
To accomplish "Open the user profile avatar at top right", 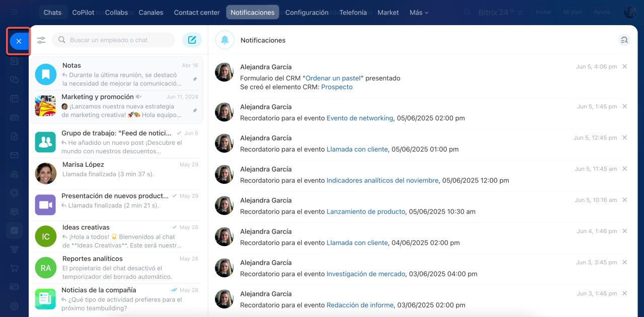I will [630, 12].
